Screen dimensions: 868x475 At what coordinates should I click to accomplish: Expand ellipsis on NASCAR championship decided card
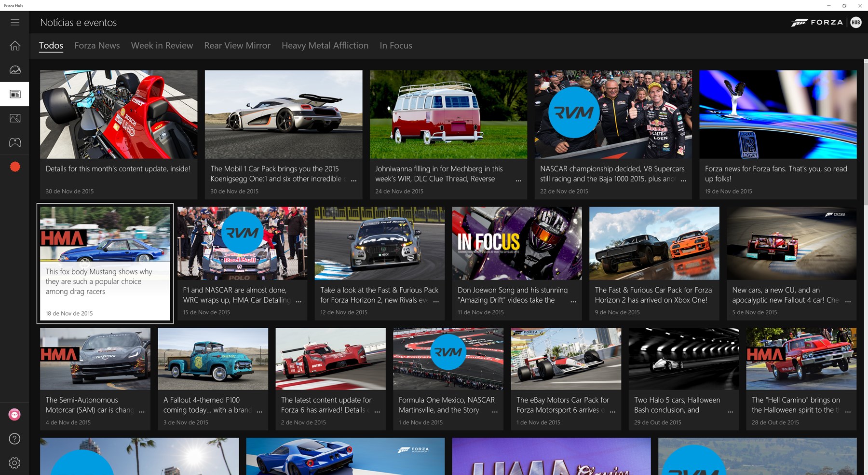(x=683, y=180)
